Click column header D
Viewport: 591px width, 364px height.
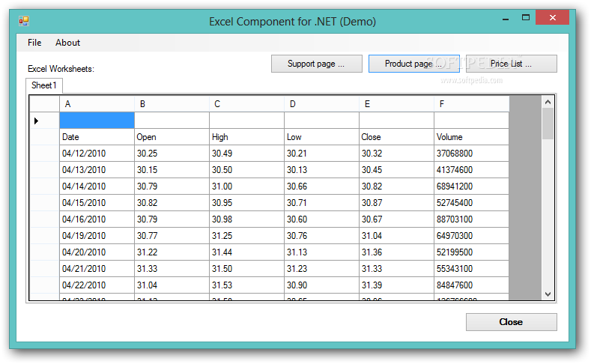click(x=322, y=104)
